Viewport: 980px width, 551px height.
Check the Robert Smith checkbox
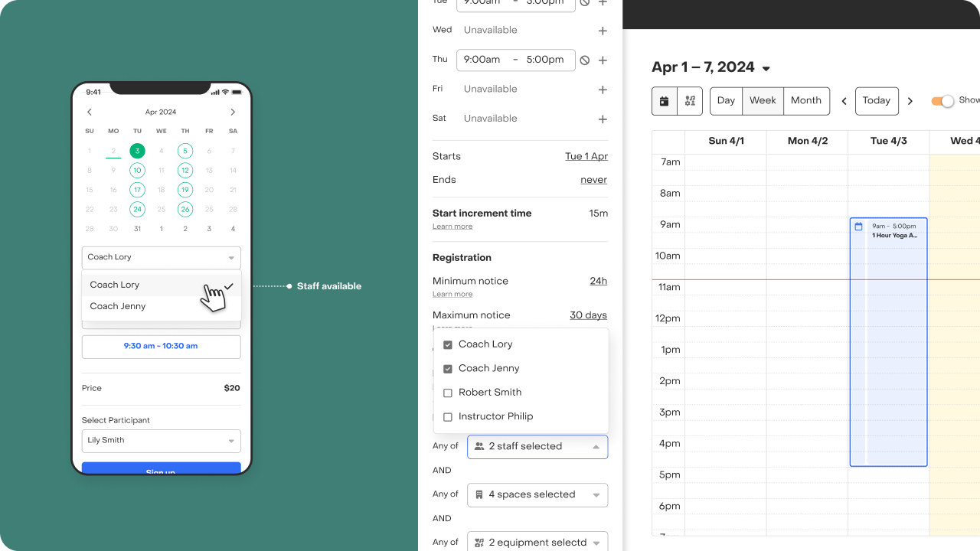448,393
